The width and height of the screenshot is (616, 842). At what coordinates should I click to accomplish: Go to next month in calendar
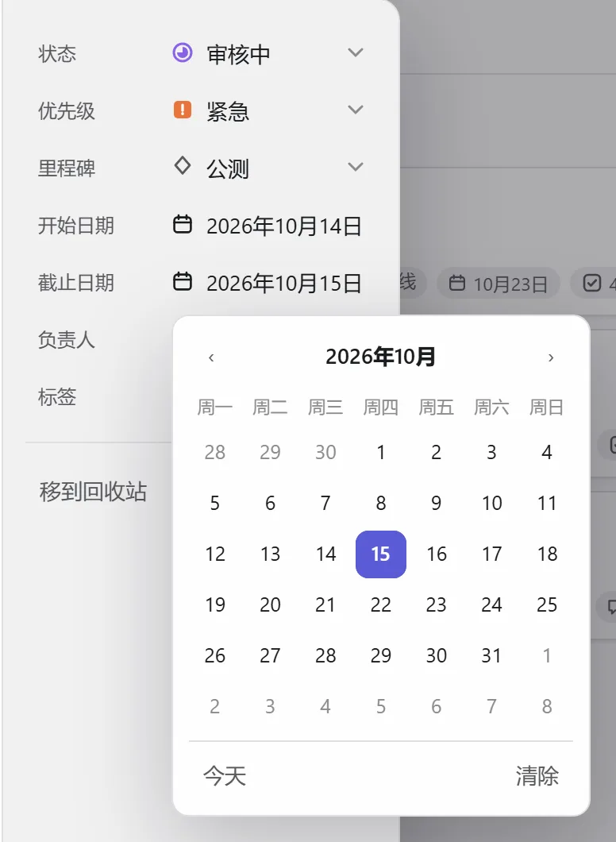click(x=551, y=357)
